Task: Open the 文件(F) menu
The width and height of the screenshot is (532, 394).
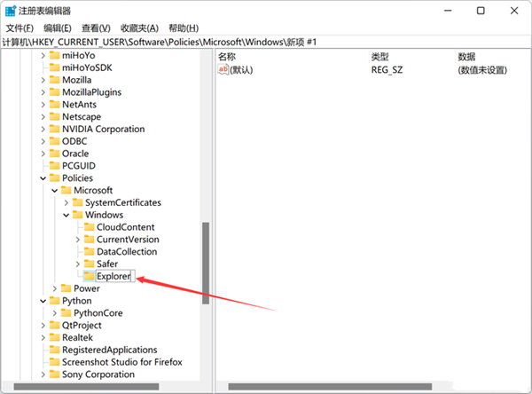Action: point(20,28)
